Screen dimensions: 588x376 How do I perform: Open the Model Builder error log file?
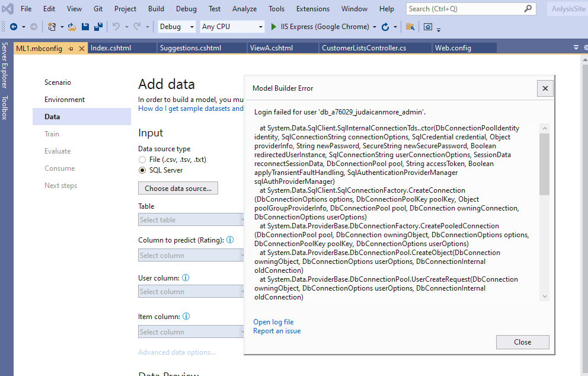(273, 321)
